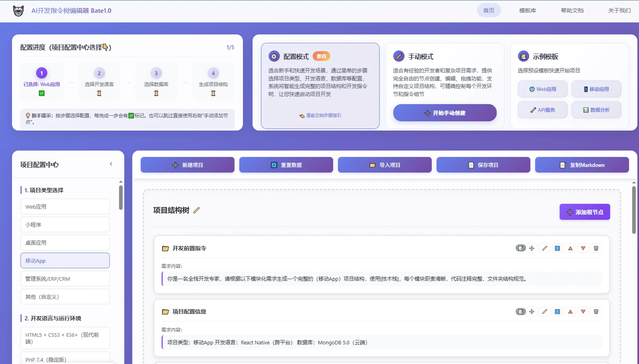The height and width of the screenshot is (364, 639).
Task: Click pencil icon beside 项目结构树 title
Action: [x=196, y=210]
